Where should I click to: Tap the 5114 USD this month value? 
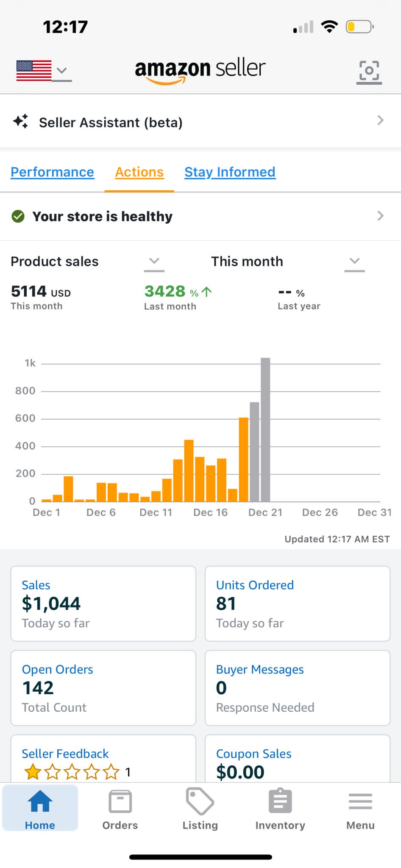41,292
